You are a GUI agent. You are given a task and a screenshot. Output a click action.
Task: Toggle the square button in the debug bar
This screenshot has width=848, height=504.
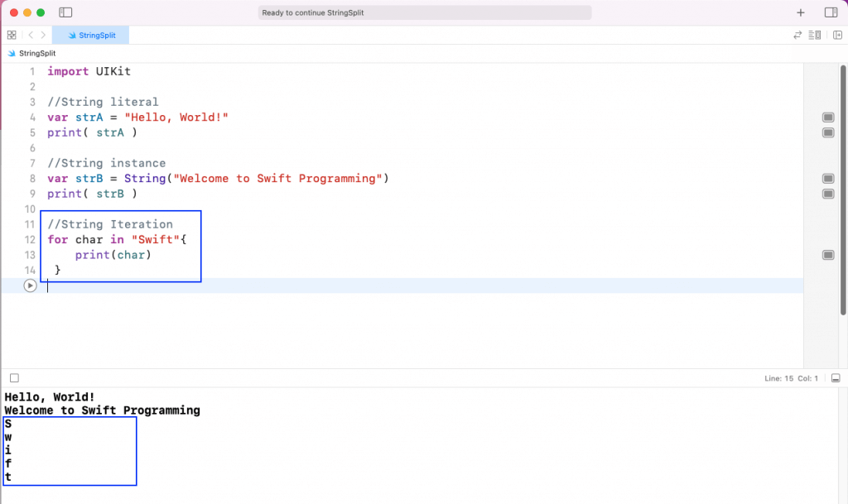(14, 378)
